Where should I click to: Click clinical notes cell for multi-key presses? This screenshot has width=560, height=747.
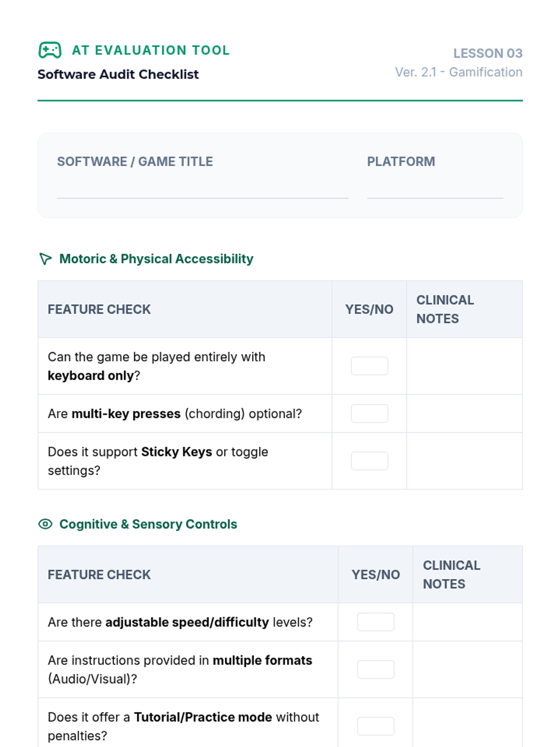click(x=464, y=414)
